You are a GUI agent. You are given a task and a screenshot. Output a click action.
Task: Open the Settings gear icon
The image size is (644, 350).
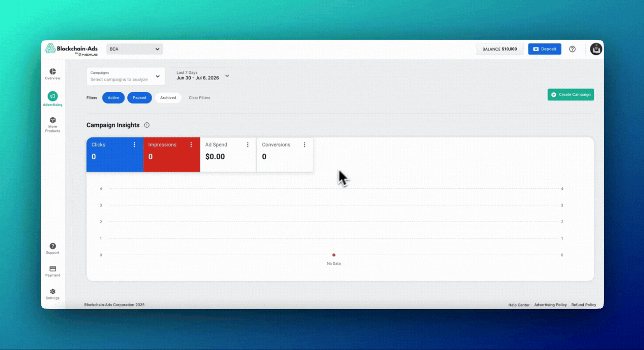53,292
